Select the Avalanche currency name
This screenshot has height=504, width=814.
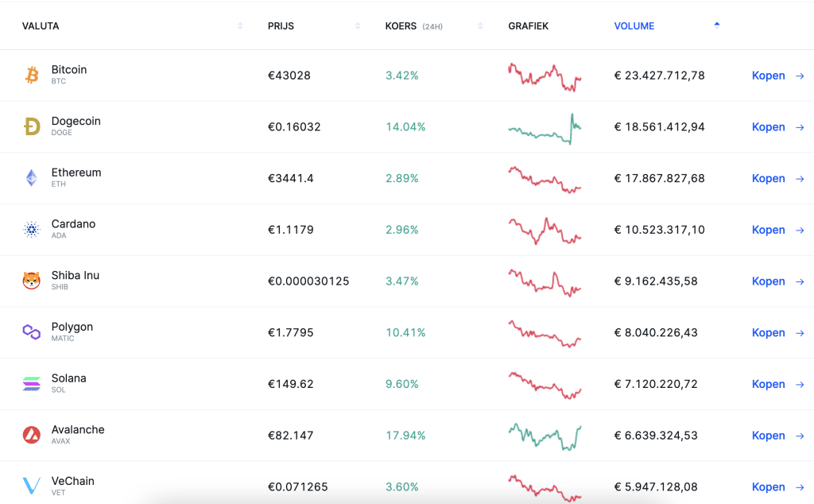78,429
